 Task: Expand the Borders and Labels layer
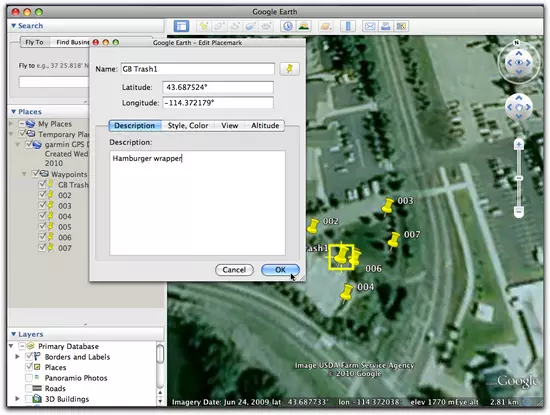click(17, 357)
